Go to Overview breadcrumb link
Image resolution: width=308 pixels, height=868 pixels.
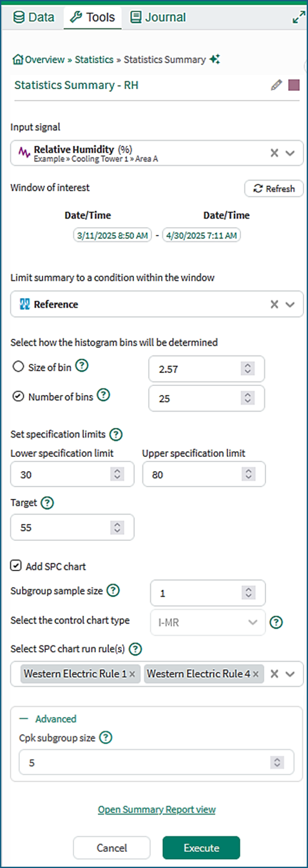44,59
